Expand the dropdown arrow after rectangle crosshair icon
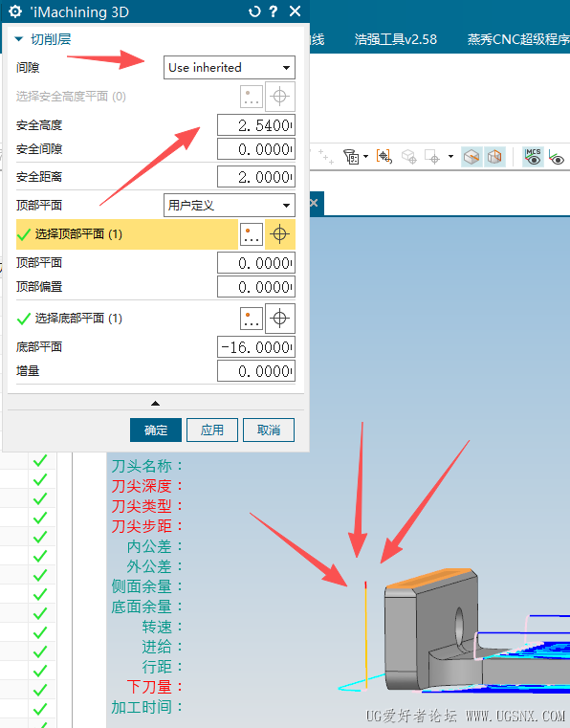This screenshot has height=728, width=570. [450, 157]
